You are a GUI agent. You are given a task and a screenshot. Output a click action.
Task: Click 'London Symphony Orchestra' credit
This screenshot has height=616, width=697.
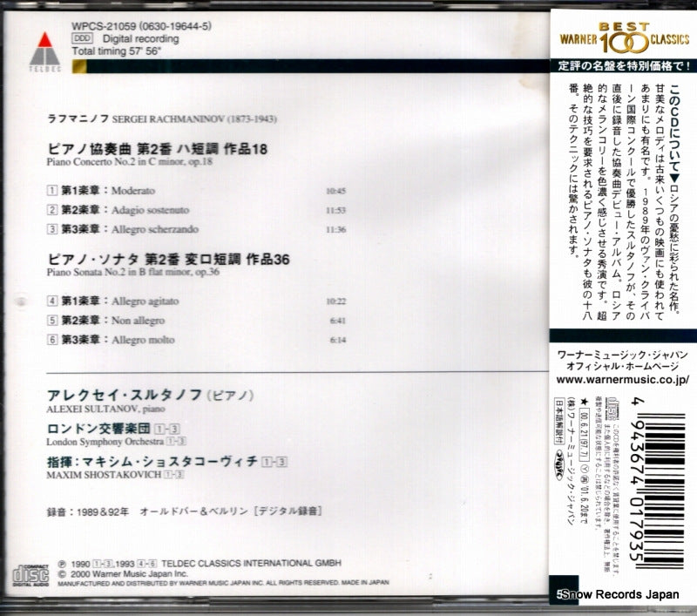105,442
